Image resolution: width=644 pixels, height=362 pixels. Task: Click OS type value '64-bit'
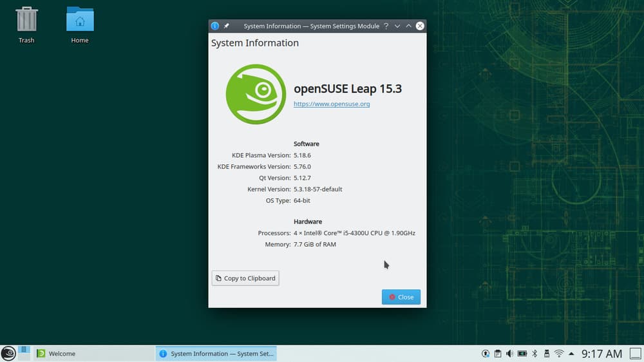point(302,200)
